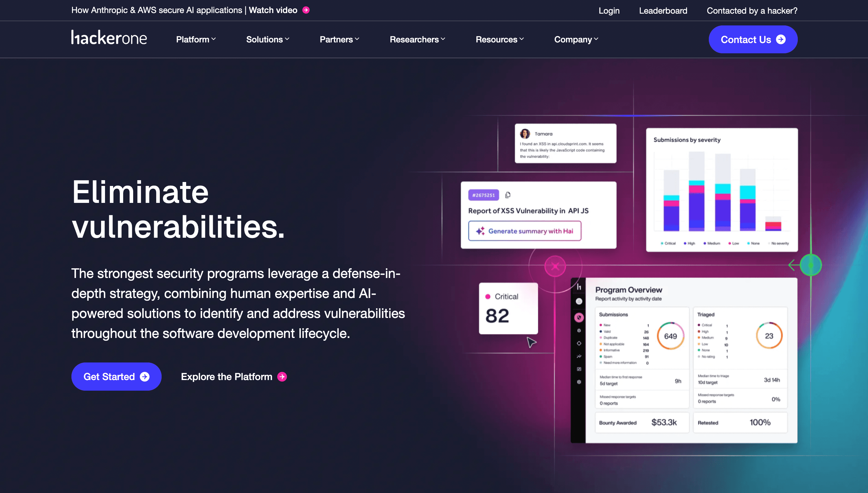Click Critical 82 card
The width and height of the screenshot is (868, 493).
(508, 308)
